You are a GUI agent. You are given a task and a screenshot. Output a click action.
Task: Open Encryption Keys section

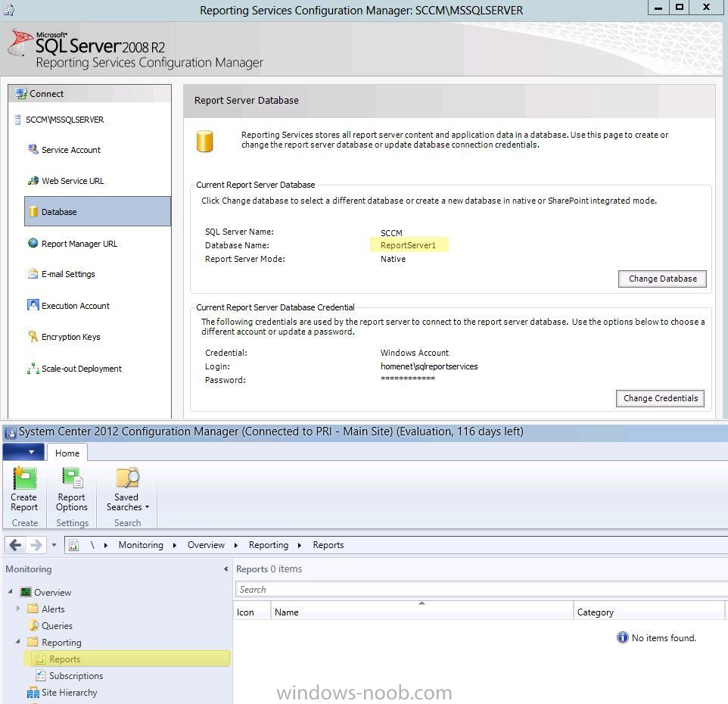click(71, 337)
